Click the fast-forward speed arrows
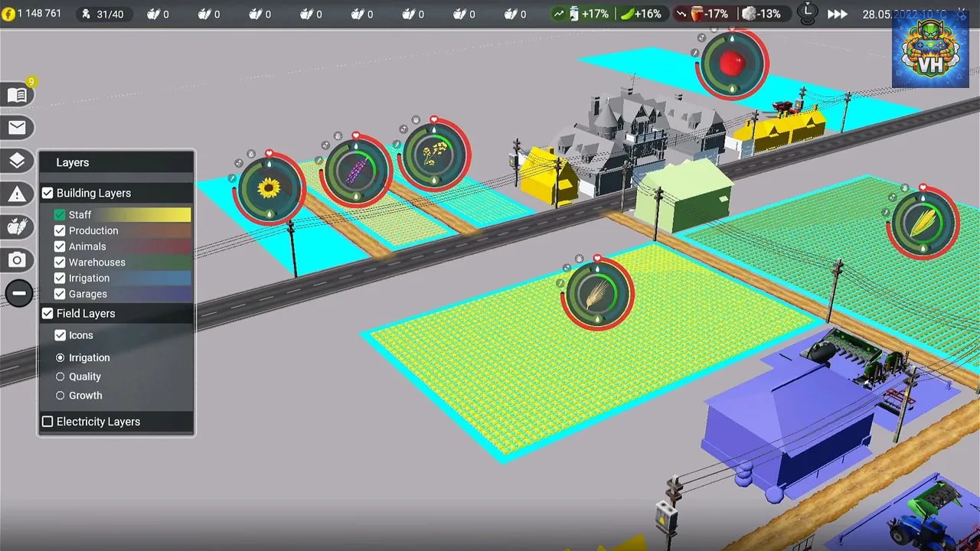 pyautogui.click(x=838, y=14)
